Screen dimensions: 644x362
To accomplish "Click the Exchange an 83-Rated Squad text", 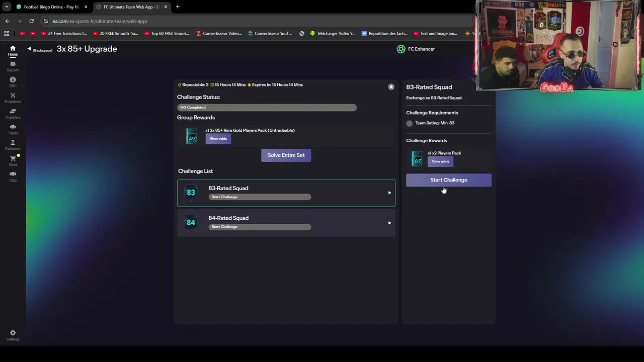I will tap(434, 98).
